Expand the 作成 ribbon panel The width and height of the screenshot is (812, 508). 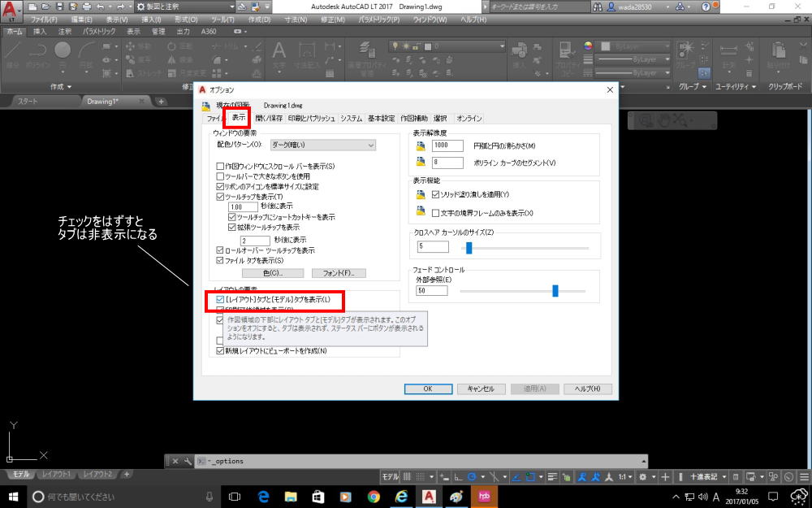pyautogui.click(x=61, y=87)
